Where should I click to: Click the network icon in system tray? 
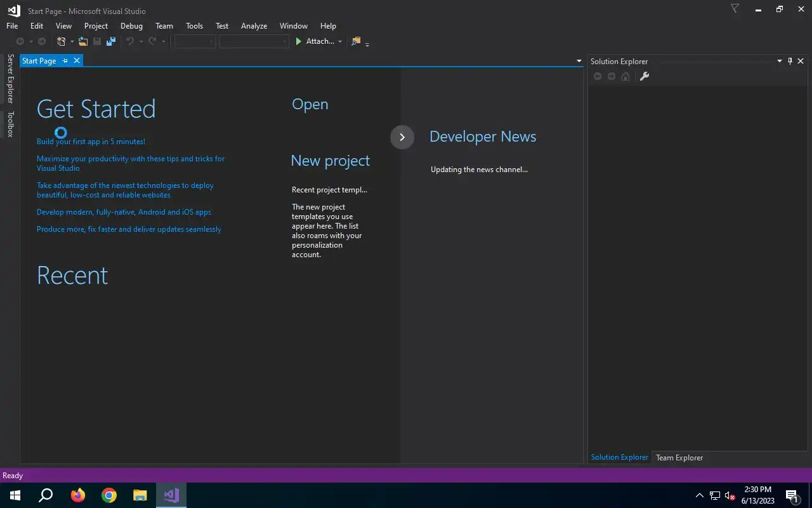tap(715, 495)
